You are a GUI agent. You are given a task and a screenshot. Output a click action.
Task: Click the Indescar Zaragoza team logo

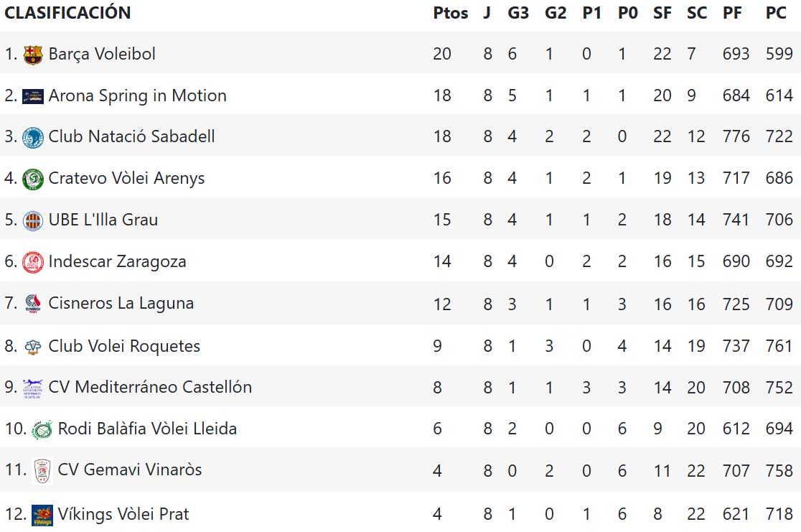[x=33, y=262]
